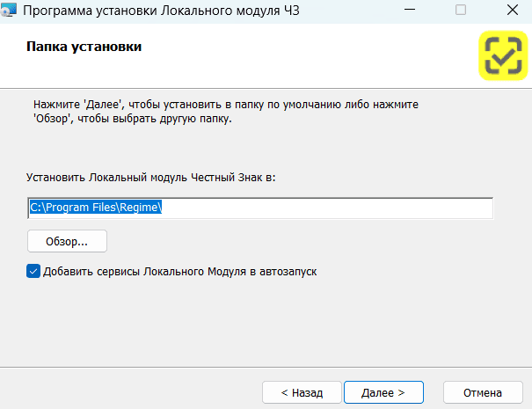Screen dimensions: 532x409
Task: Uncheck the autostart services checkbox
Action: click(x=33, y=272)
